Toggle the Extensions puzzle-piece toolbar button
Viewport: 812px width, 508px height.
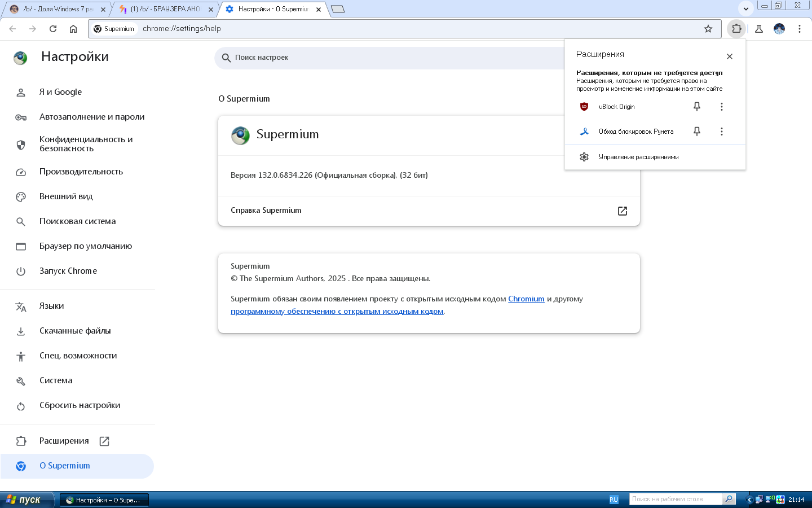(736, 29)
